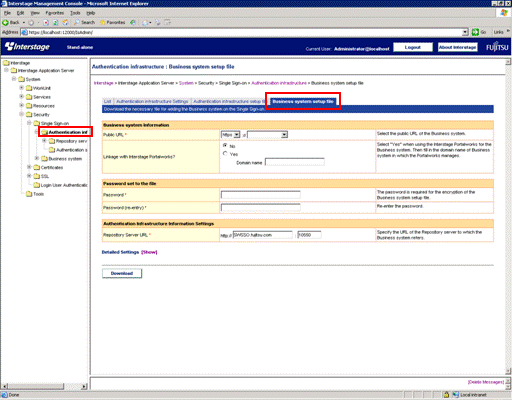Image resolution: width=512 pixels, height=400 pixels.
Task: Click the SSL folder icon
Action: 37,176
